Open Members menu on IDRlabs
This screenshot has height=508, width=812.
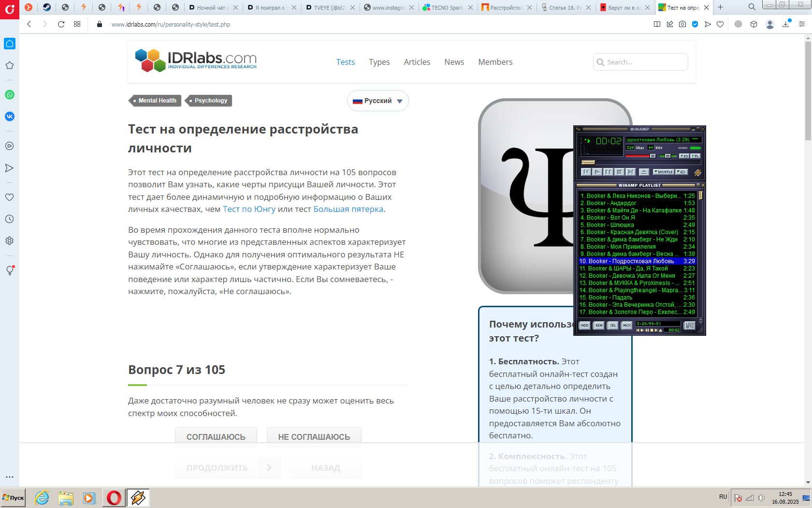(495, 62)
